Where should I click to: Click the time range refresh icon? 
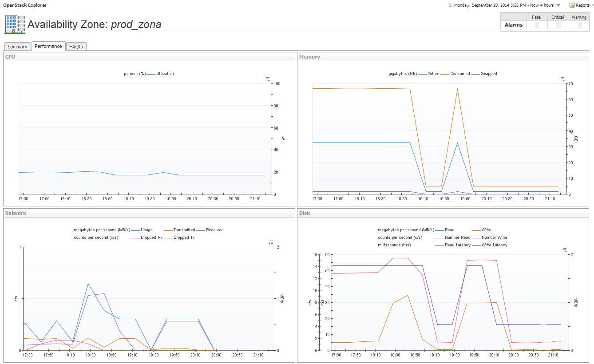(x=451, y=5)
